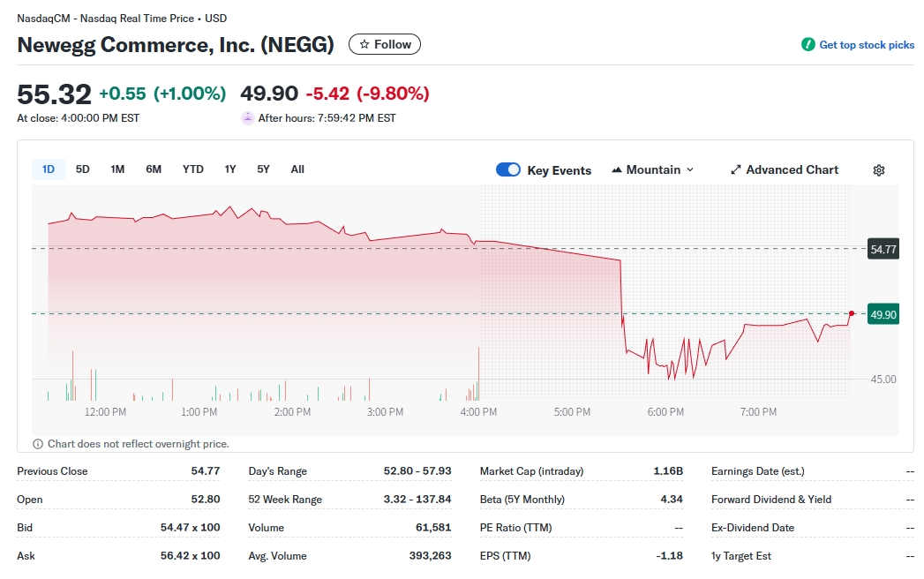Image resolution: width=924 pixels, height=579 pixels.
Task: Click the chart info icon
Action: (x=38, y=444)
